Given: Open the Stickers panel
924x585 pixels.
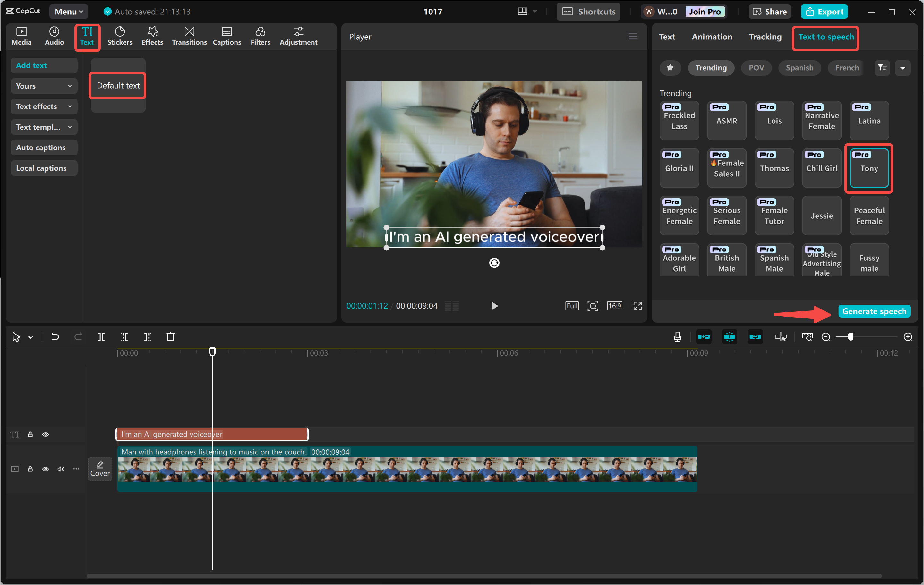Looking at the screenshot, I should [120, 37].
